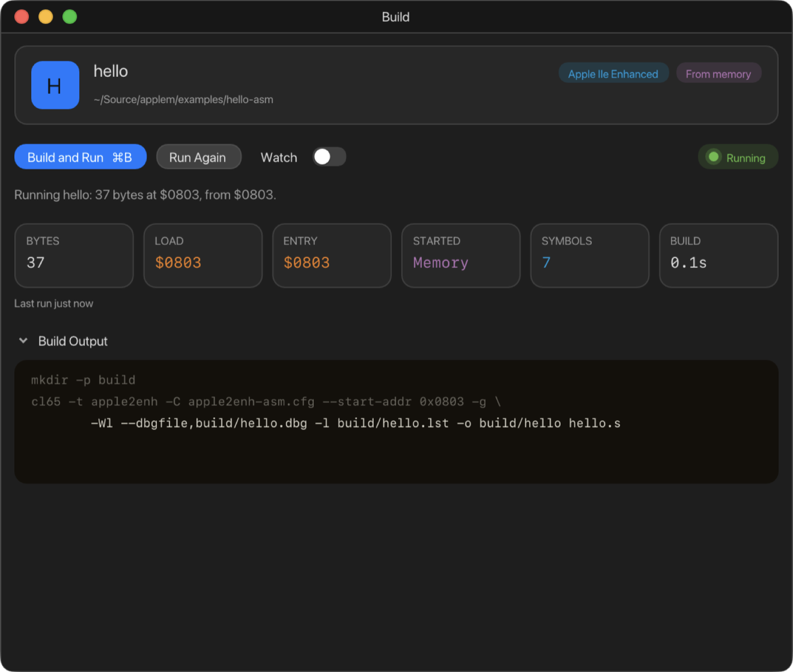The height and width of the screenshot is (672, 793).
Task: Click the Run Again button
Action: (199, 157)
